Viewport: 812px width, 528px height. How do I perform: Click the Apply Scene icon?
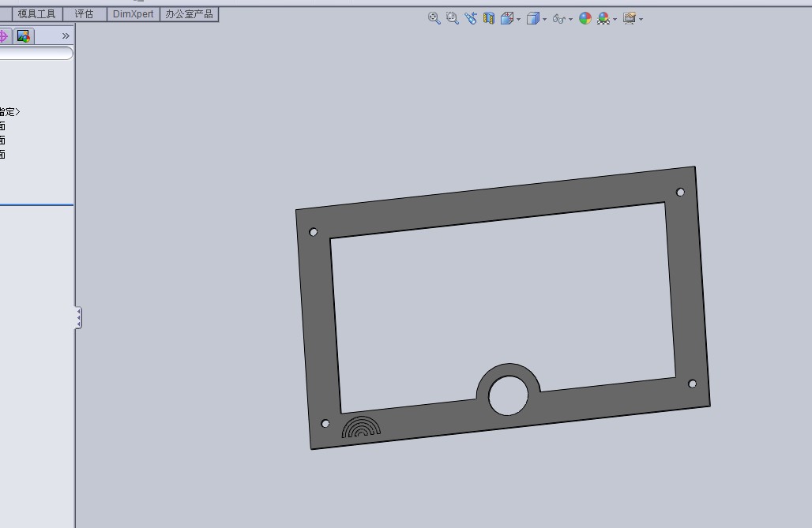coord(603,19)
